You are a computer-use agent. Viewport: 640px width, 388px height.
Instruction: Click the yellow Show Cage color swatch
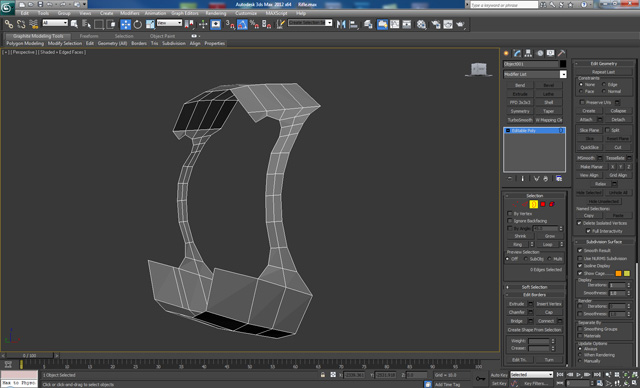tap(627, 273)
